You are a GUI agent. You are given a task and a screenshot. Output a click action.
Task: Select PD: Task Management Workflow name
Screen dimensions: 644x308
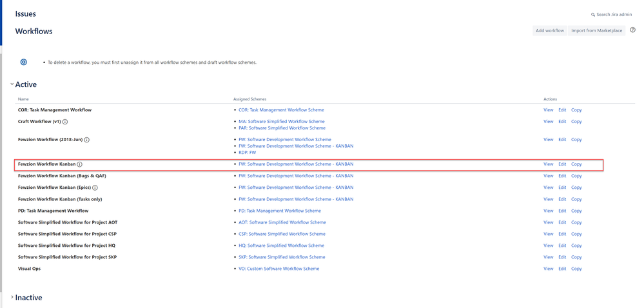point(54,211)
